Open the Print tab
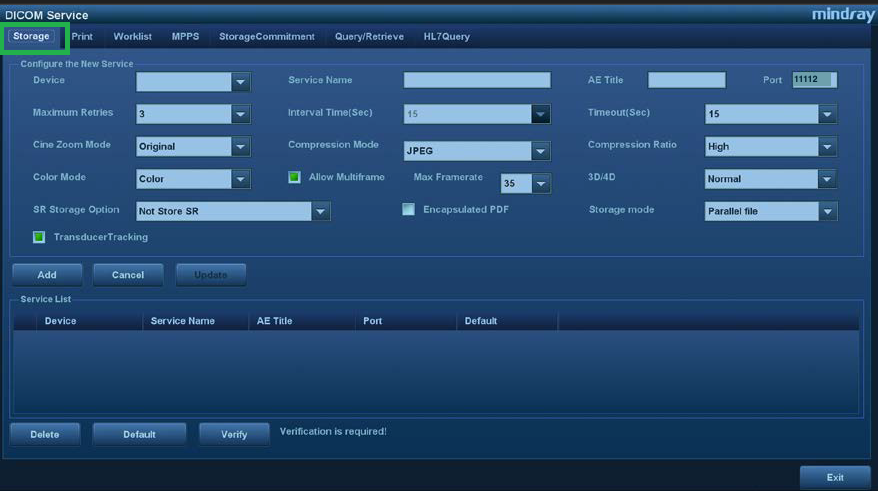The height and width of the screenshot is (491, 878). 82,36
